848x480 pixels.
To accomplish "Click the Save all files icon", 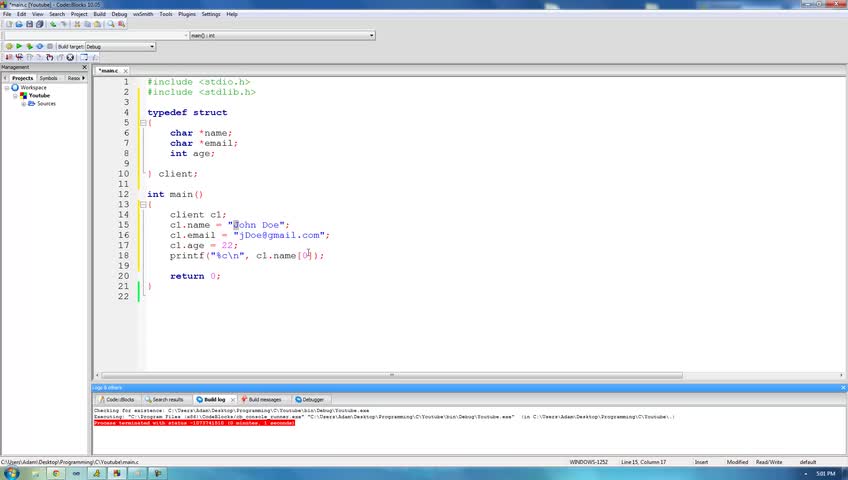I will 39,24.
